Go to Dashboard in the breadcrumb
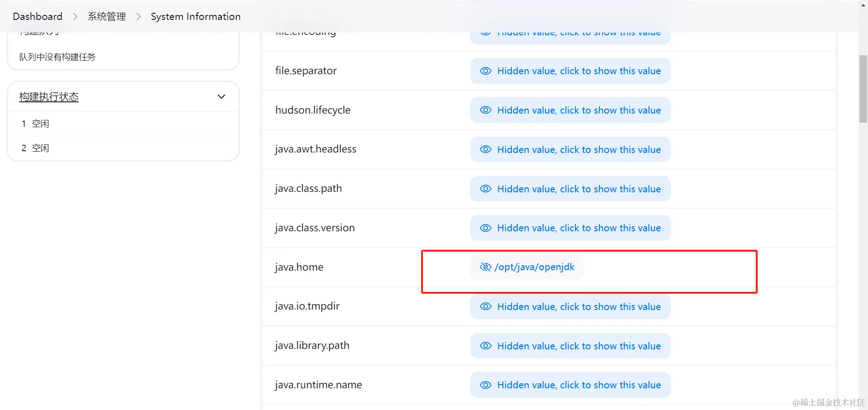Viewport: 868px width, 410px height. tap(38, 17)
